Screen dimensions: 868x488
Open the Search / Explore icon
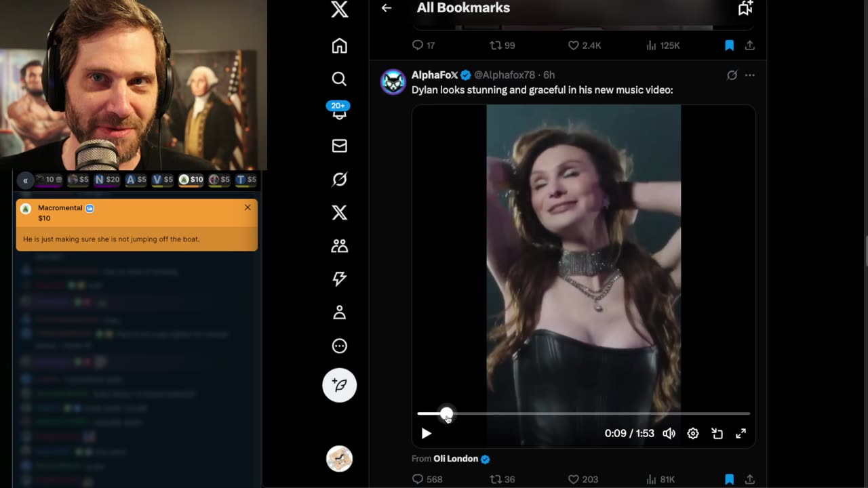340,79
